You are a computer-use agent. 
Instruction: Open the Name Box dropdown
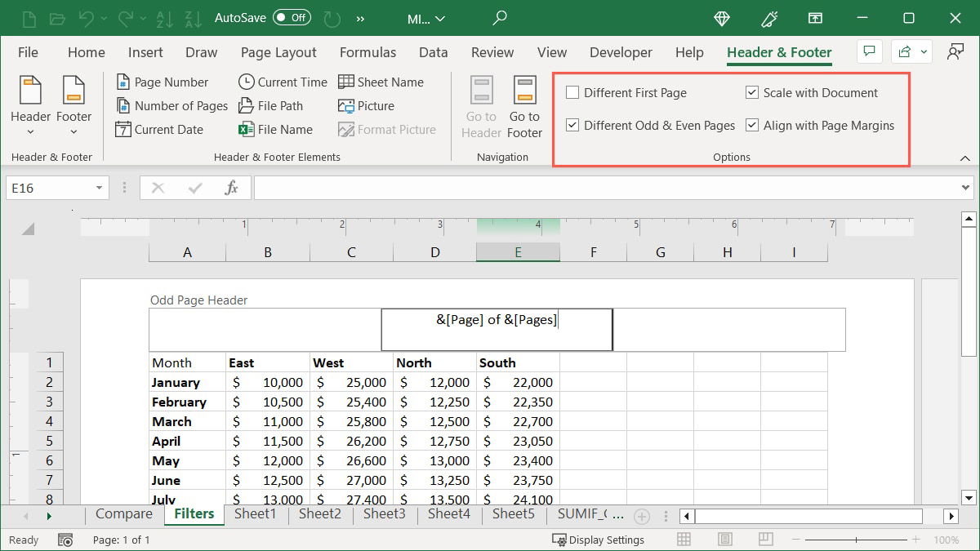pyautogui.click(x=100, y=188)
